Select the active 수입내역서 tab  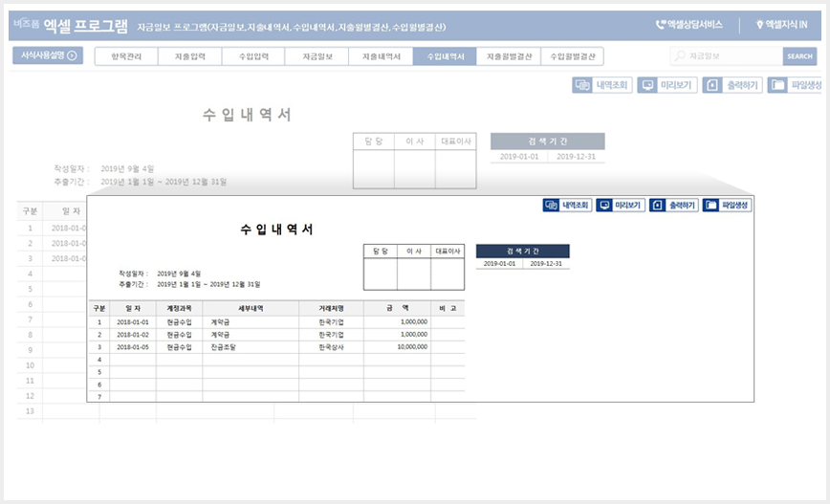tap(446, 56)
